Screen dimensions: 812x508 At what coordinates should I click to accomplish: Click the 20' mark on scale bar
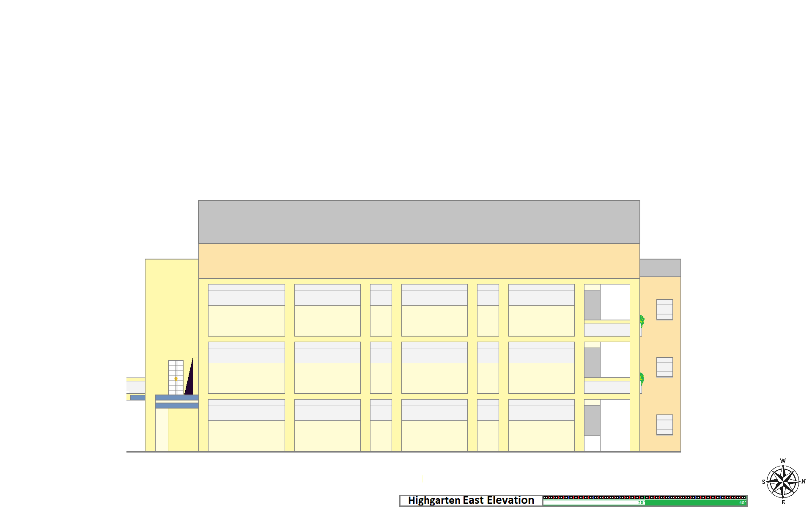coord(641,503)
